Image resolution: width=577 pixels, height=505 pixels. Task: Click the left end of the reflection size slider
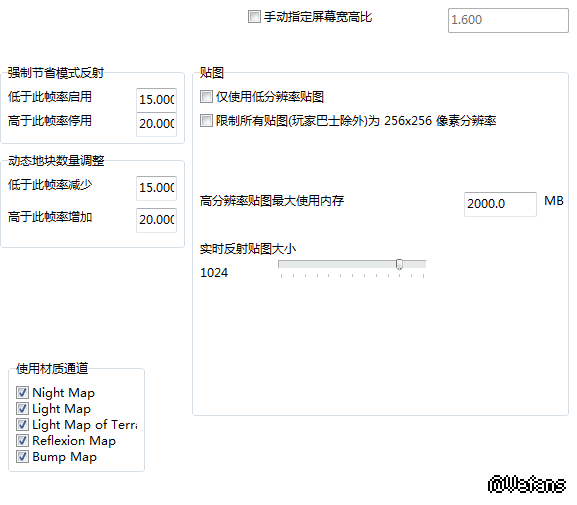pos(280,264)
